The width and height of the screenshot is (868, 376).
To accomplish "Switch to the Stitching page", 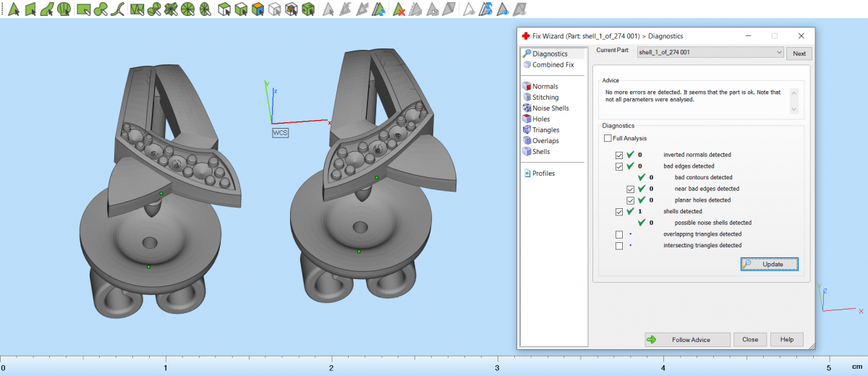I will point(545,98).
